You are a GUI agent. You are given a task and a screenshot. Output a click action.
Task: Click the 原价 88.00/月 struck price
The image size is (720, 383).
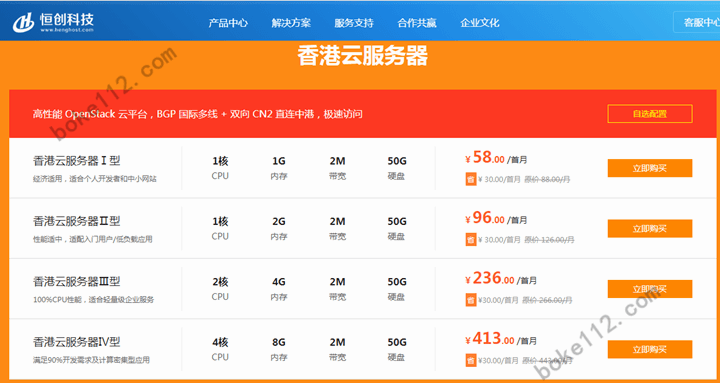click(x=547, y=180)
